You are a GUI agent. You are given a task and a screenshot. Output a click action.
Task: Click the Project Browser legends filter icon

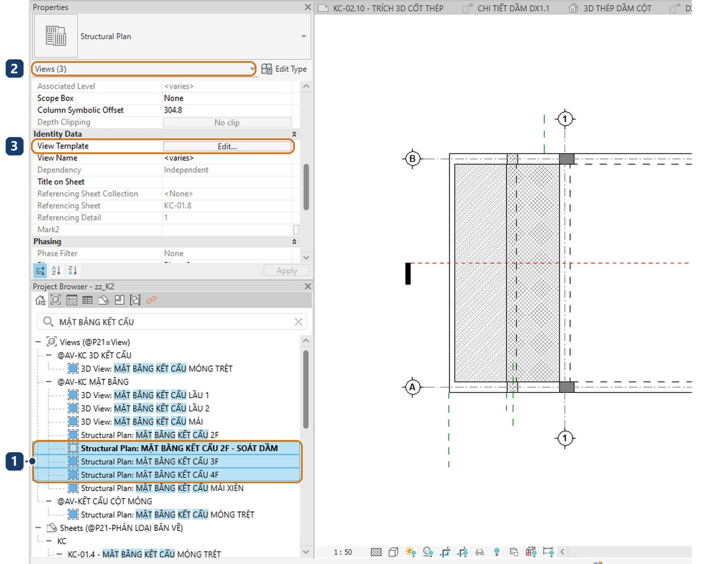(x=72, y=300)
